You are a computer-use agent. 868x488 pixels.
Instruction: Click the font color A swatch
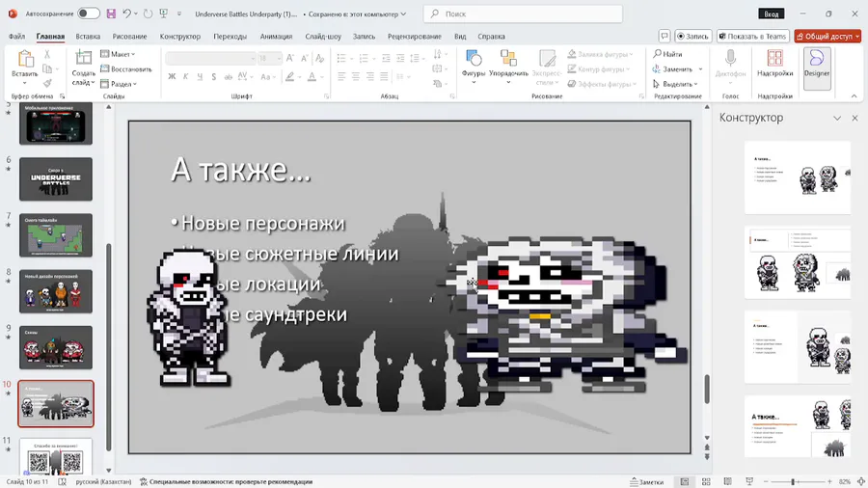click(312, 77)
